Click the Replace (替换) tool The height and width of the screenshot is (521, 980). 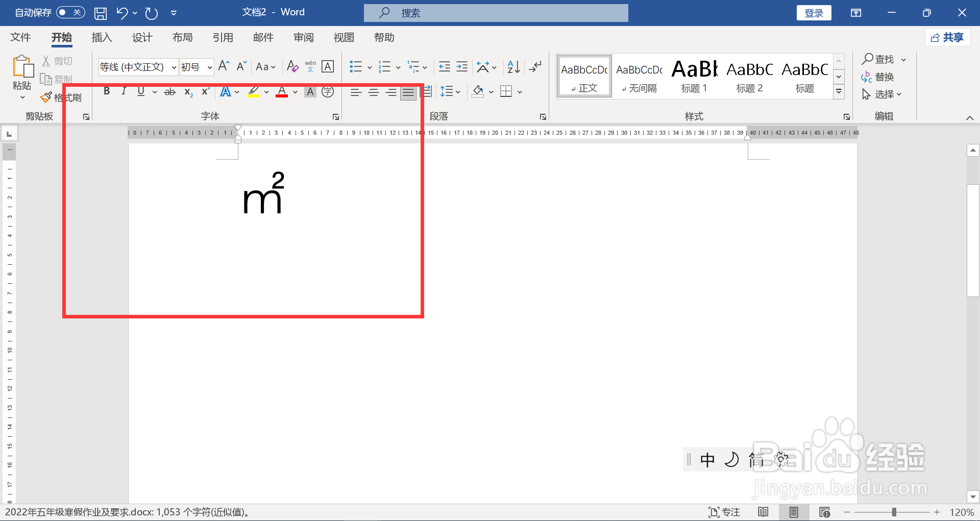pyautogui.click(x=877, y=77)
